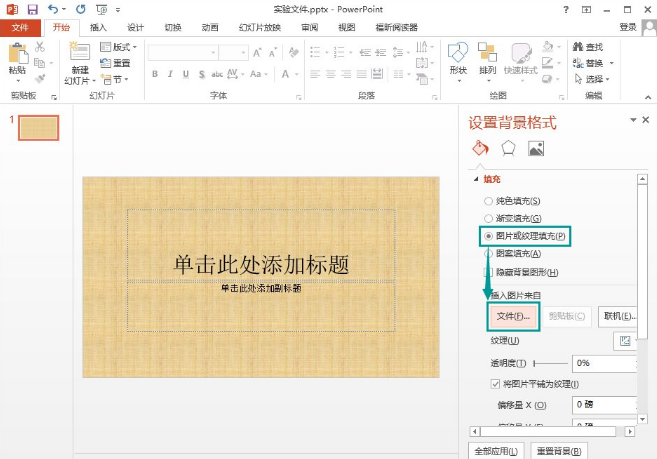Open the 纹理 texture dropdown
Viewport: 657px width, 459px height.
click(627, 341)
